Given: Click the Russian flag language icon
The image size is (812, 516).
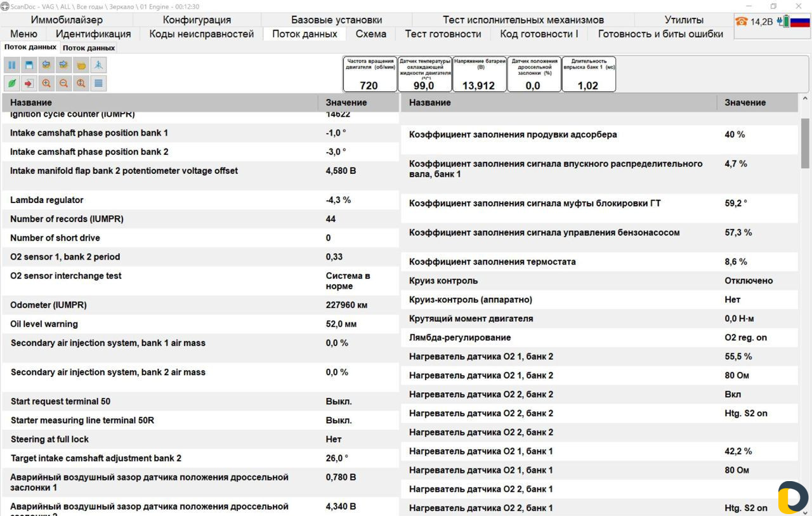Looking at the screenshot, I should (800, 22).
